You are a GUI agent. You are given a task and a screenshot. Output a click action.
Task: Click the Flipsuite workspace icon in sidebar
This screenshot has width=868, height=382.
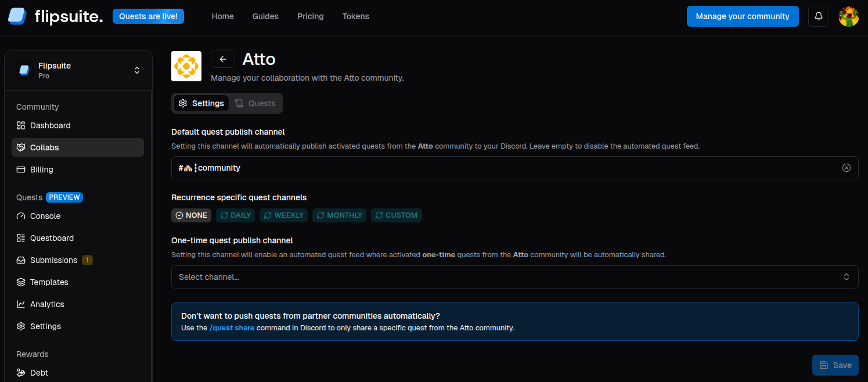pos(24,70)
